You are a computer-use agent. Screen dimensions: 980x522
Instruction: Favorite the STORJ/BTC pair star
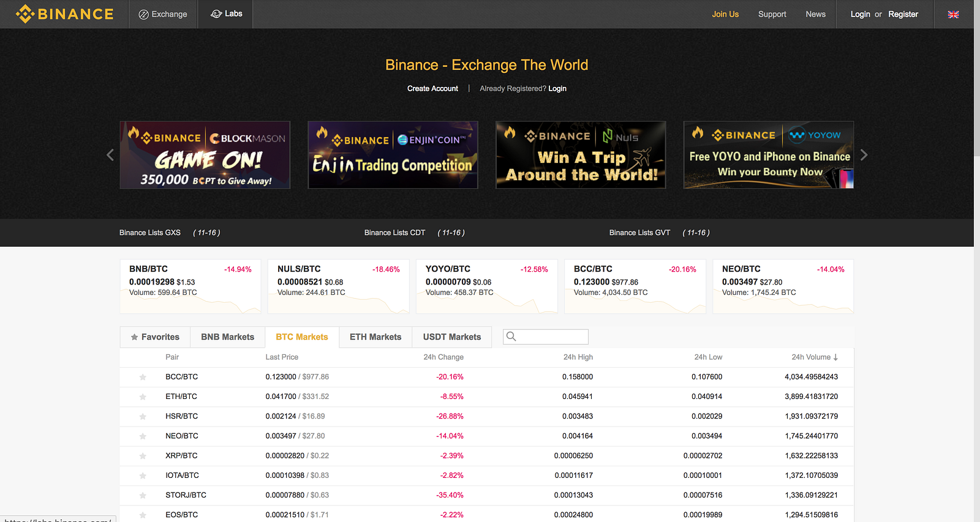coord(143,495)
